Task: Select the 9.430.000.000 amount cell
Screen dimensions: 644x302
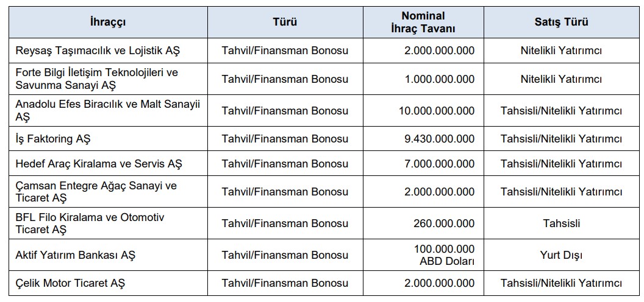Action: click(439, 139)
